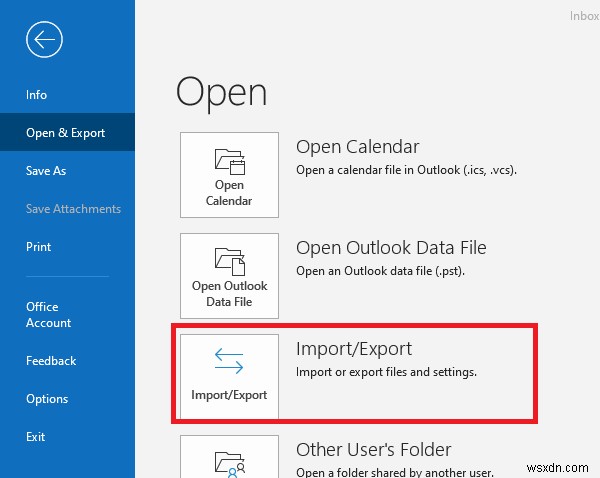Click 'Import or export files and settings' text
This screenshot has height=478, width=600.
[386, 372]
